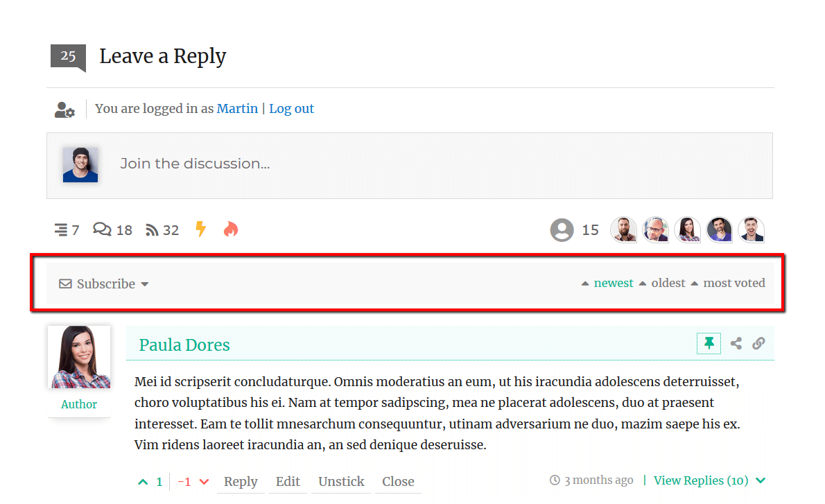Unstick Paula Dores' pinned comment
Image resolution: width=825 pixels, height=504 pixels.
tap(341, 481)
